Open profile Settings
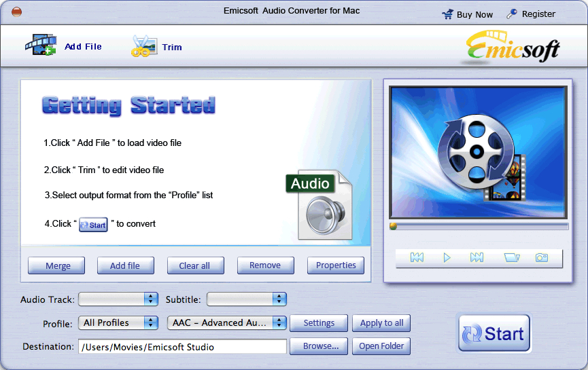Image resolution: width=588 pixels, height=370 pixels. click(x=319, y=322)
